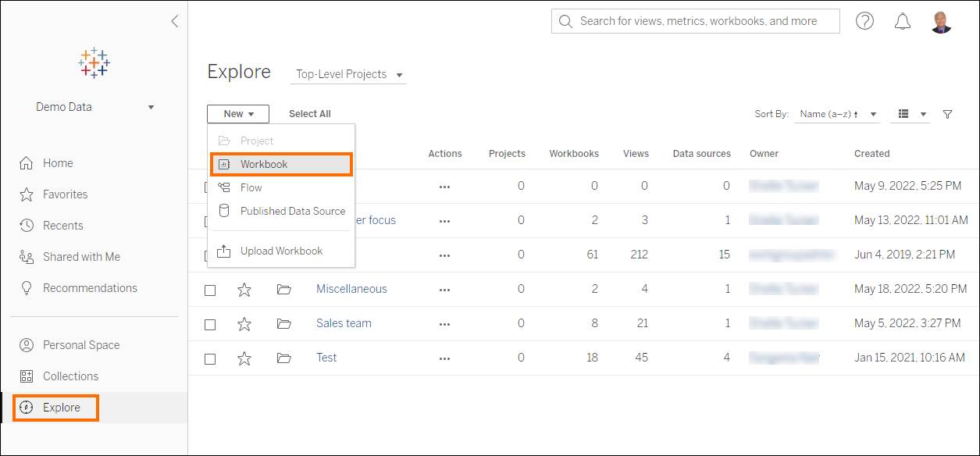This screenshot has width=980, height=456.
Task: Open the folder icon beside Sales team
Action: point(284,323)
